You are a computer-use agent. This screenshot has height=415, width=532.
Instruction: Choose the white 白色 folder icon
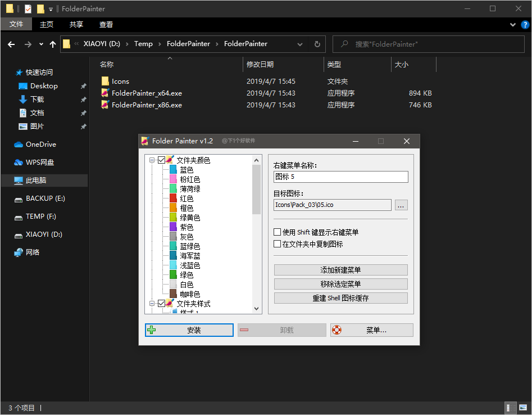[x=173, y=284]
